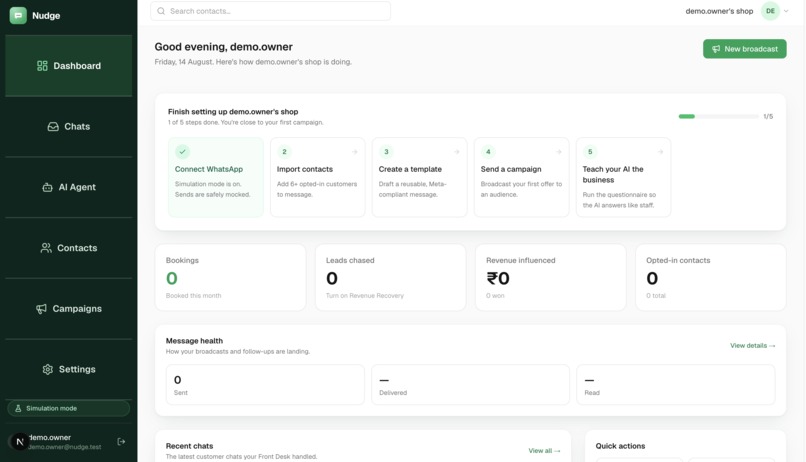Screen dimensions: 806x462
Task: Click the Opted-in contacts stat card
Action: [710, 278]
